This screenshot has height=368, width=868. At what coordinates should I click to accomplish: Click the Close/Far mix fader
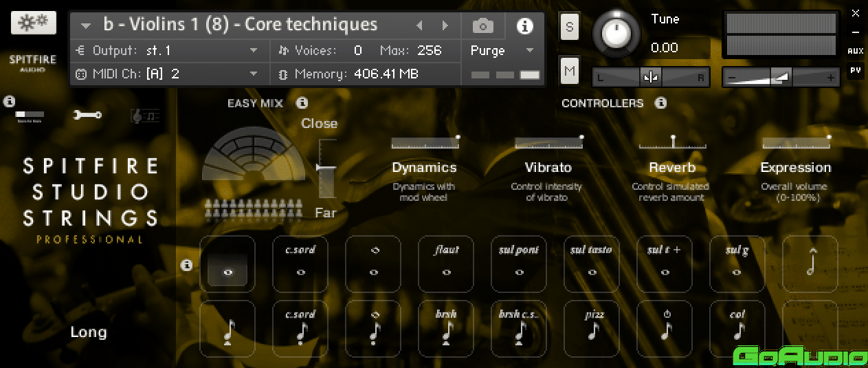pyautogui.click(x=327, y=168)
